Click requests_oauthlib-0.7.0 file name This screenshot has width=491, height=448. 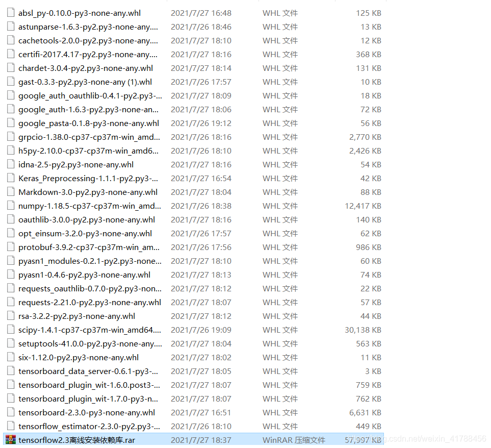90,289
